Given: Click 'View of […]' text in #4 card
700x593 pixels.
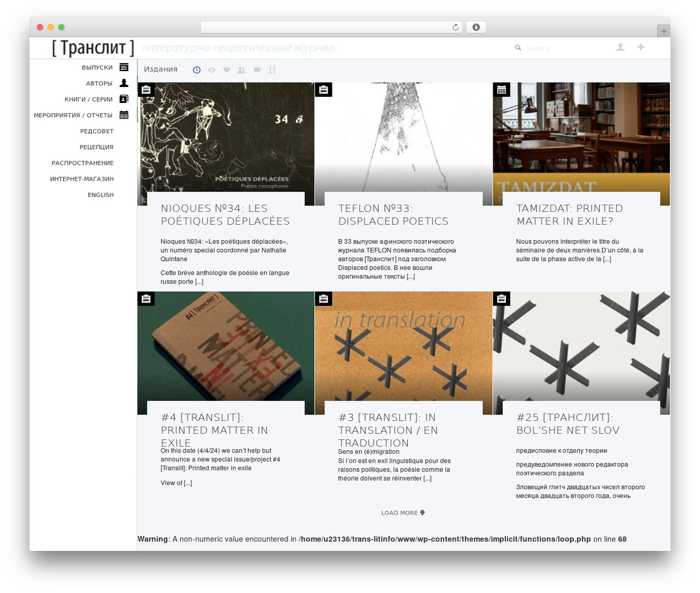Looking at the screenshot, I should (176, 483).
